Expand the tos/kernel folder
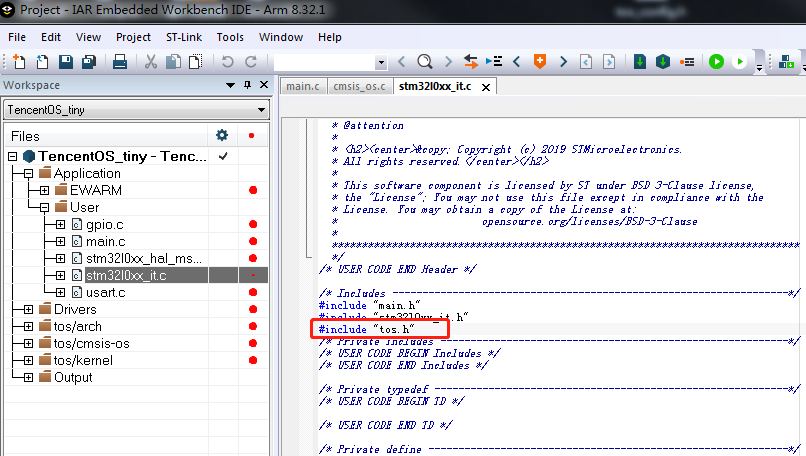The image size is (806, 456). [x=28, y=360]
